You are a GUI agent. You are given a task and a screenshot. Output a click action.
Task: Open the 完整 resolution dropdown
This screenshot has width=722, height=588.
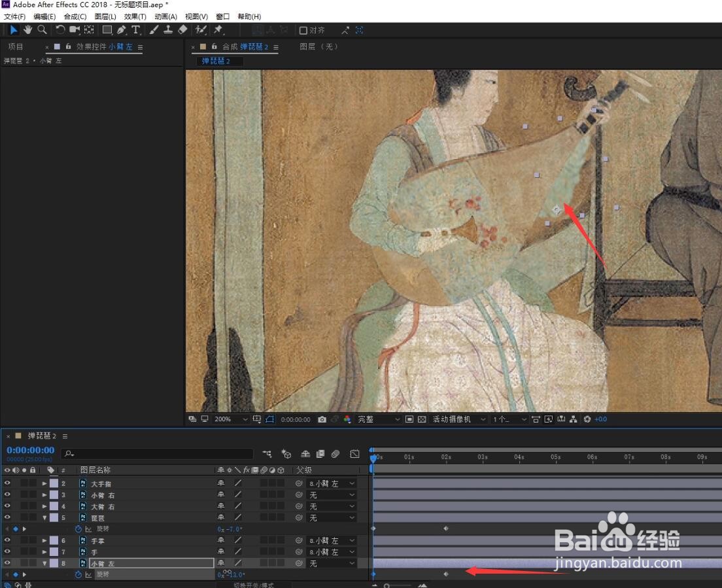point(379,419)
